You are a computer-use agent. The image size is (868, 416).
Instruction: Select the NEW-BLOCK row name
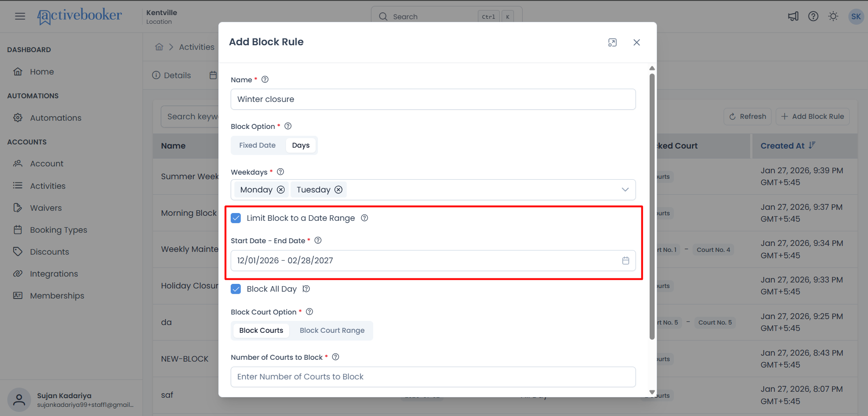click(185, 359)
